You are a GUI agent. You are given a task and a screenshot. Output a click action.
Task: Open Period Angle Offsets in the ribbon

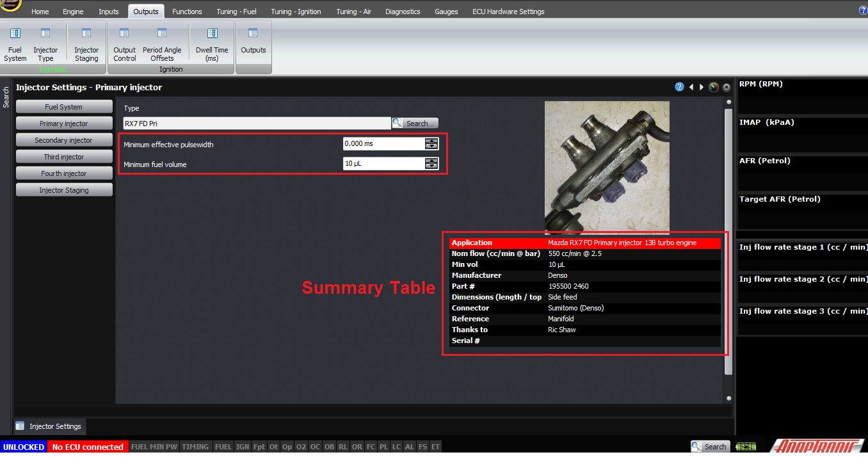tap(162, 44)
